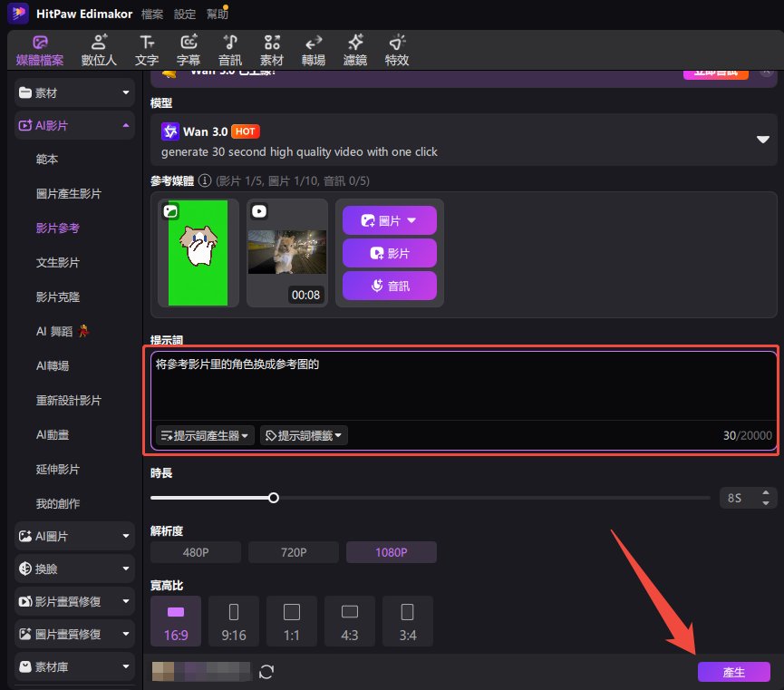Click the info icon next to 參考媒體

pyautogui.click(x=205, y=180)
